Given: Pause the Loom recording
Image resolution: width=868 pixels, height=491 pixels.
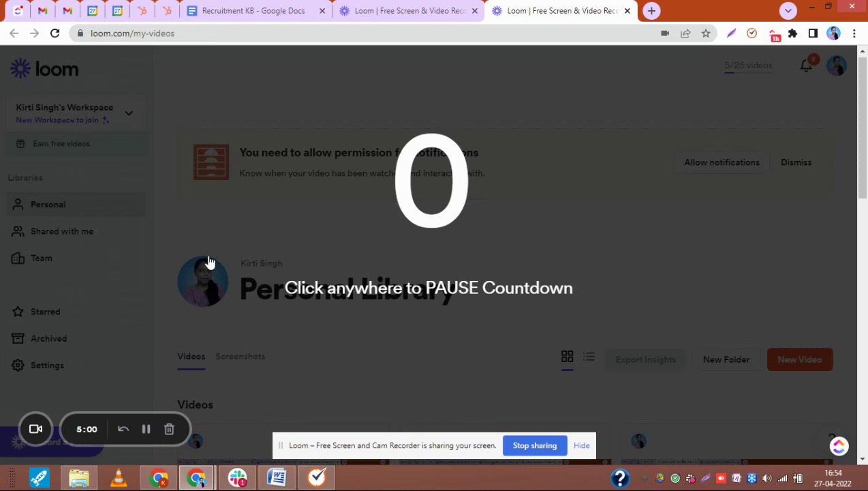Looking at the screenshot, I should pyautogui.click(x=146, y=429).
